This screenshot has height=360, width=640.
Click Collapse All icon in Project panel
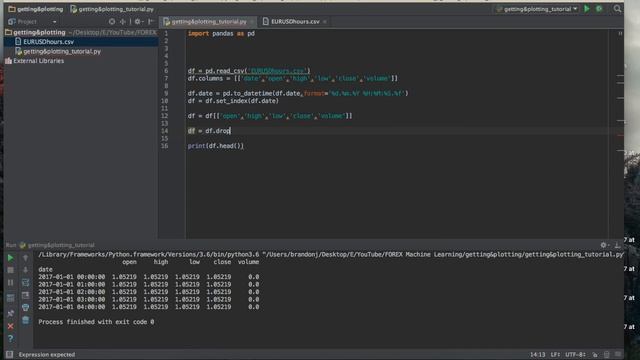pos(123,22)
